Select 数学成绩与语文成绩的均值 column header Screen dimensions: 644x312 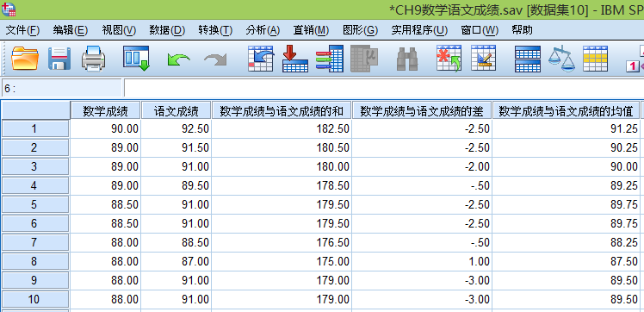(566, 111)
